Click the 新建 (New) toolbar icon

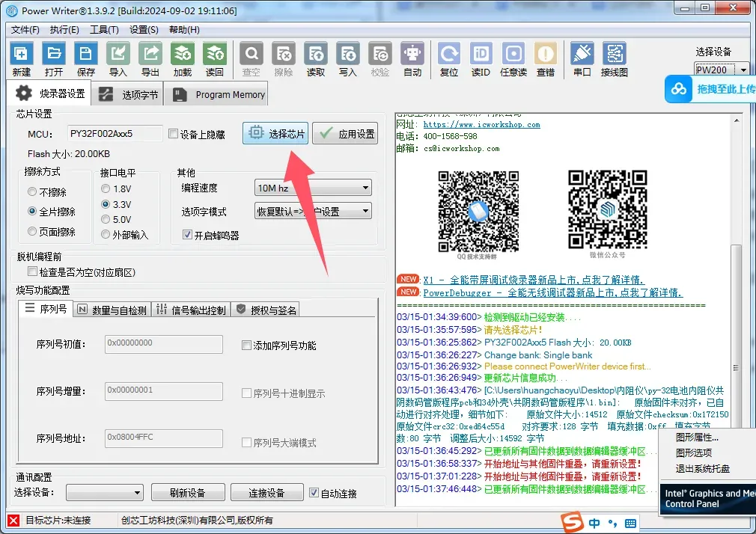[21, 59]
